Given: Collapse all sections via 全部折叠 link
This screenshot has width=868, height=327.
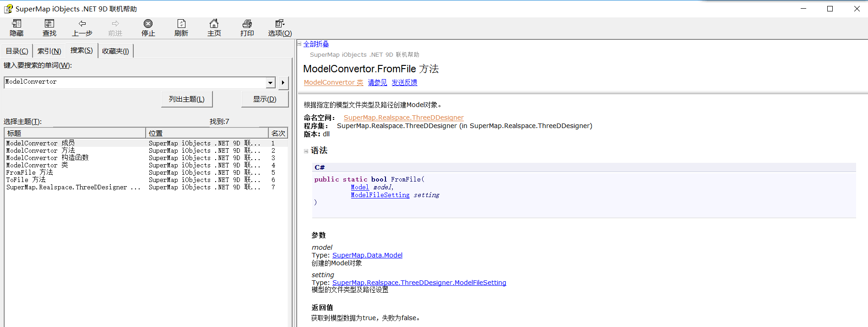Looking at the screenshot, I should click(x=316, y=44).
